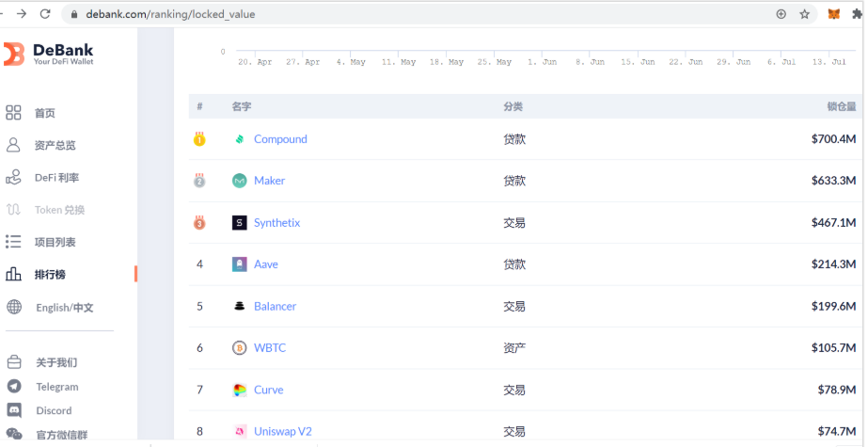Click the $214.3M locked value
This screenshot has height=447, width=868.
(834, 264)
